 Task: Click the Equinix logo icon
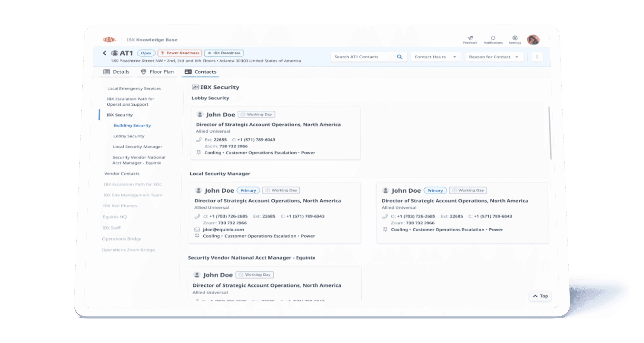[109, 39]
